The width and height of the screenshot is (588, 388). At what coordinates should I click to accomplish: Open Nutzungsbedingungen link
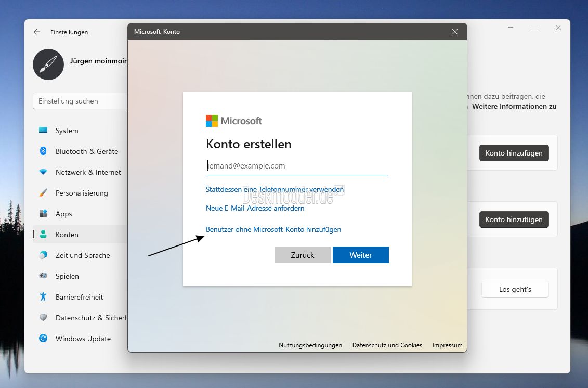(310, 345)
